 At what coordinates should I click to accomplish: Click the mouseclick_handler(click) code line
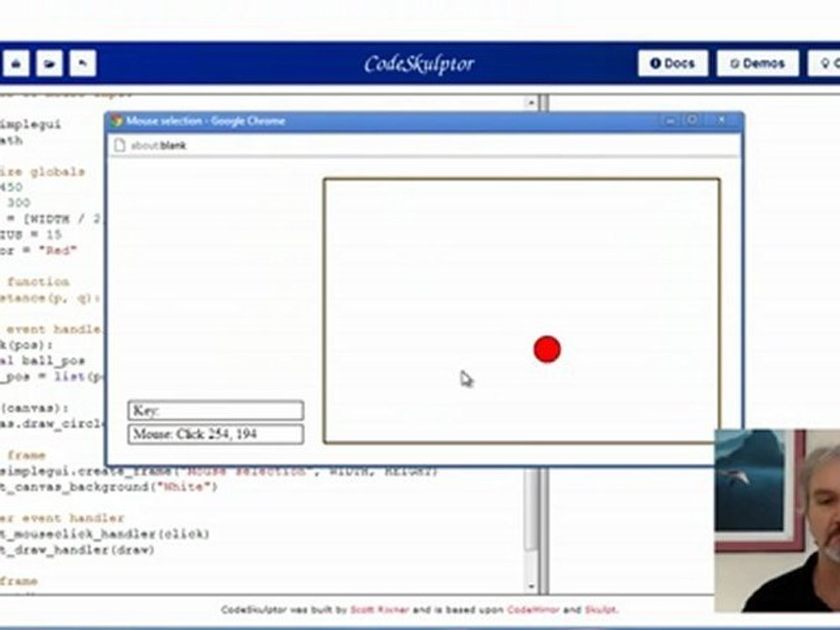(x=105, y=534)
